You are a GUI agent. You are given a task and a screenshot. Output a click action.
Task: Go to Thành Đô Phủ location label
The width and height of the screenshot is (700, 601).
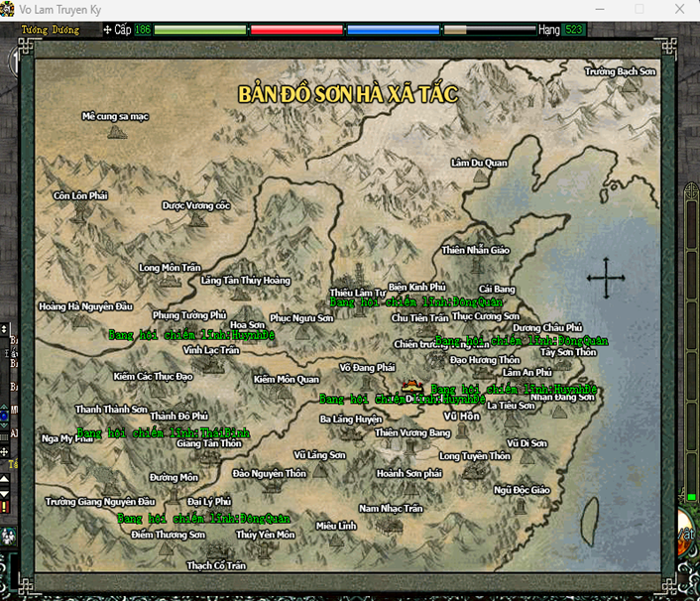pyautogui.click(x=178, y=417)
